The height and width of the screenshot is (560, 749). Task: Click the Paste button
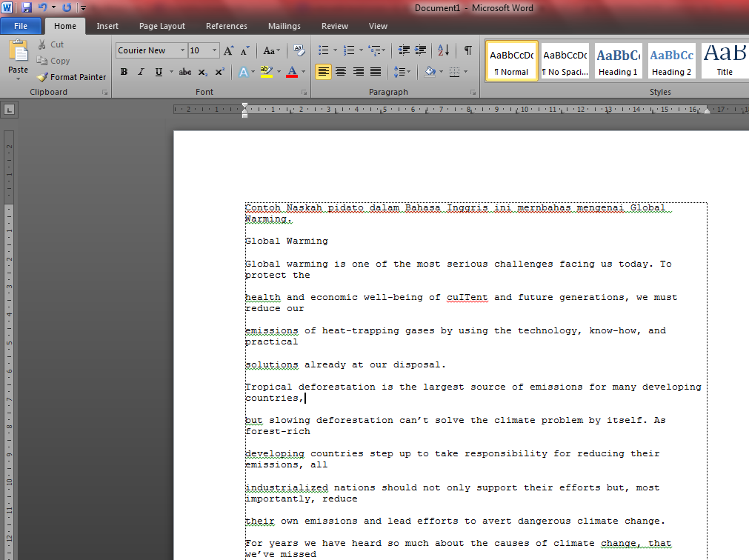pyautogui.click(x=19, y=59)
